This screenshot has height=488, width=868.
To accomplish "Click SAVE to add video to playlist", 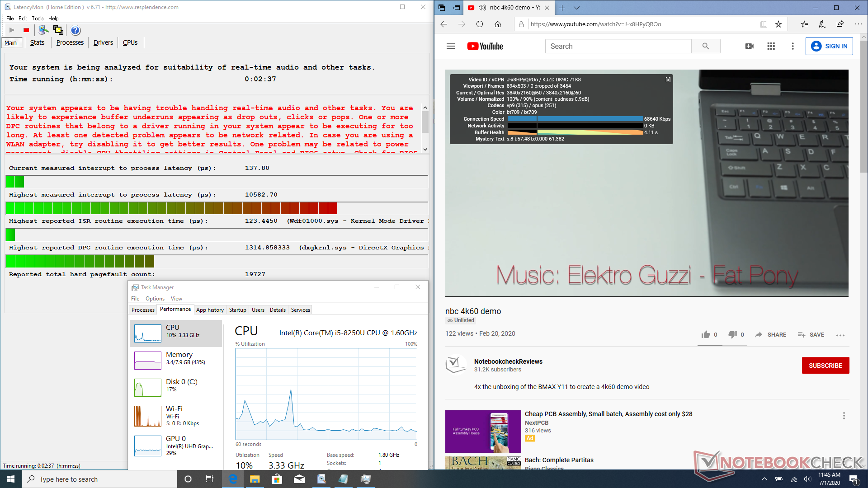I will (811, 335).
